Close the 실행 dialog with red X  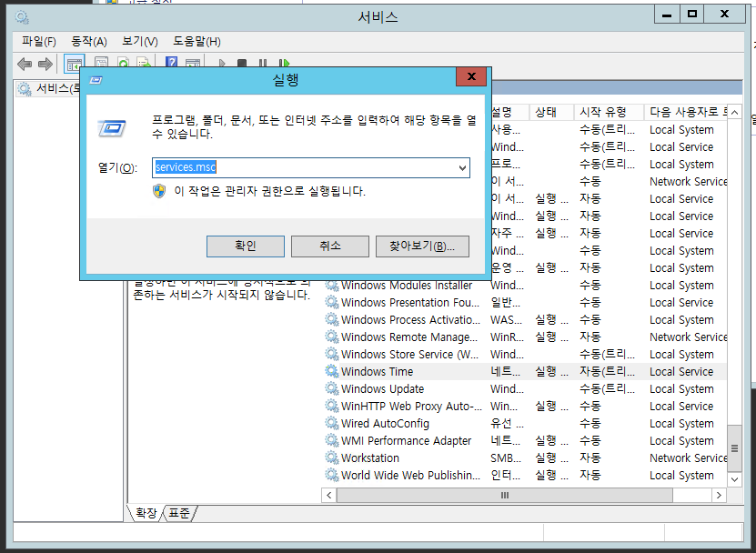tap(471, 76)
